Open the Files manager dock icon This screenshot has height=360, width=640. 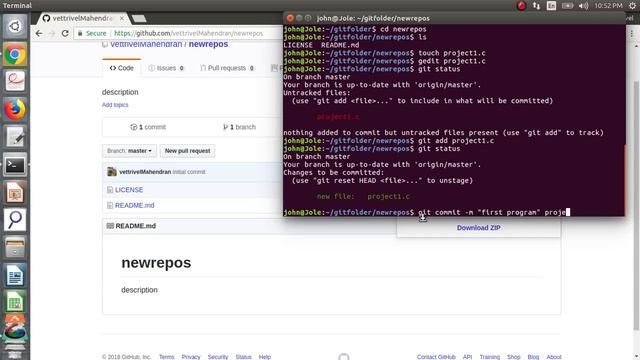(x=15, y=248)
